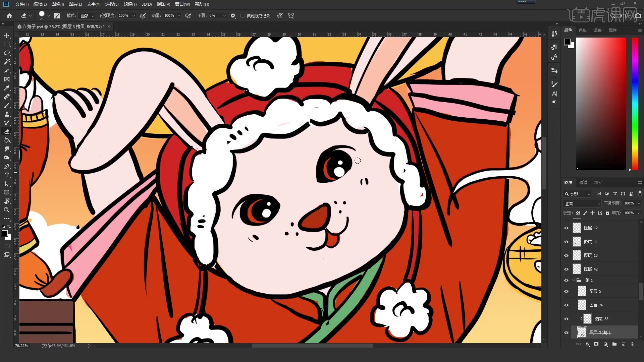Open layer fill (填充) dropdown arrow
644x362 pixels.
tap(639, 213)
